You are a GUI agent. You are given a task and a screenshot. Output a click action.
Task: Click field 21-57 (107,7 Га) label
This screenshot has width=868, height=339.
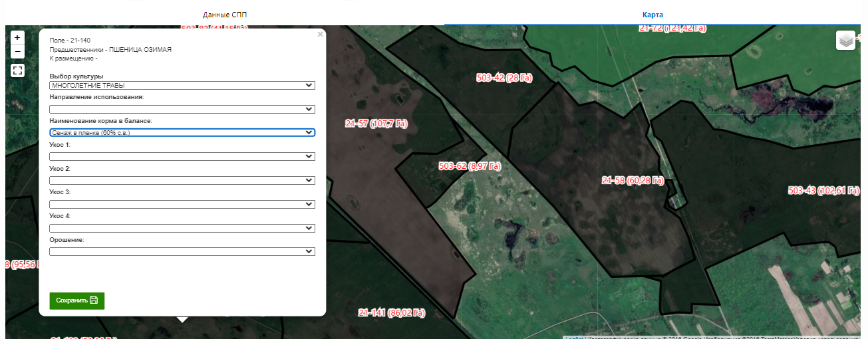click(376, 124)
